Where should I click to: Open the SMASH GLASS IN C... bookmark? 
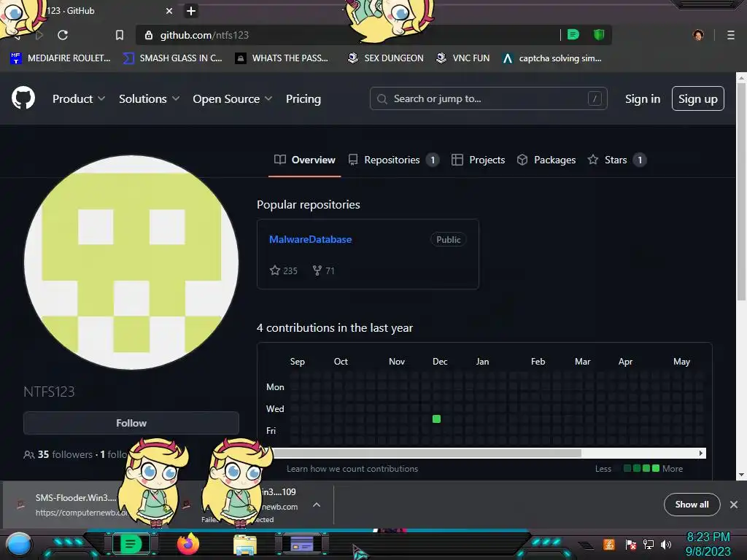[x=172, y=58]
